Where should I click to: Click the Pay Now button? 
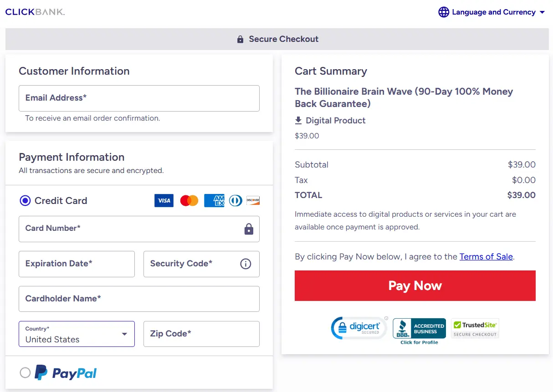[415, 285]
